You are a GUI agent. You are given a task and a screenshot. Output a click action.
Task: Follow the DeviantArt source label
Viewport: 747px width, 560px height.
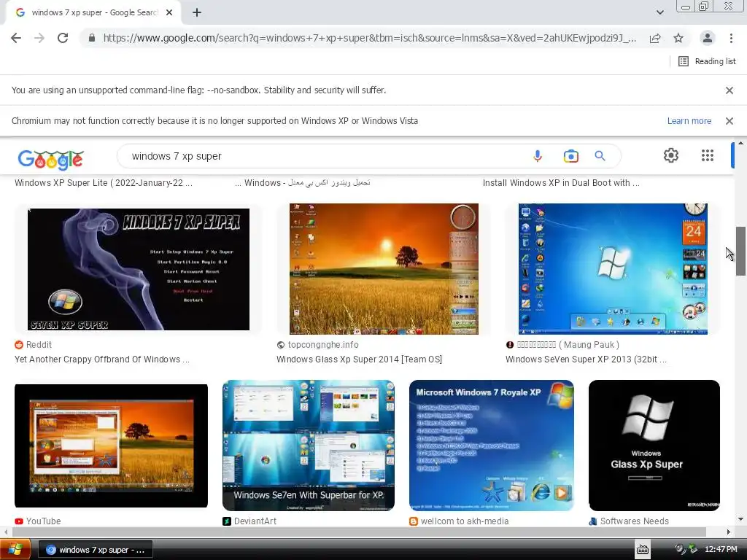coord(249,521)
